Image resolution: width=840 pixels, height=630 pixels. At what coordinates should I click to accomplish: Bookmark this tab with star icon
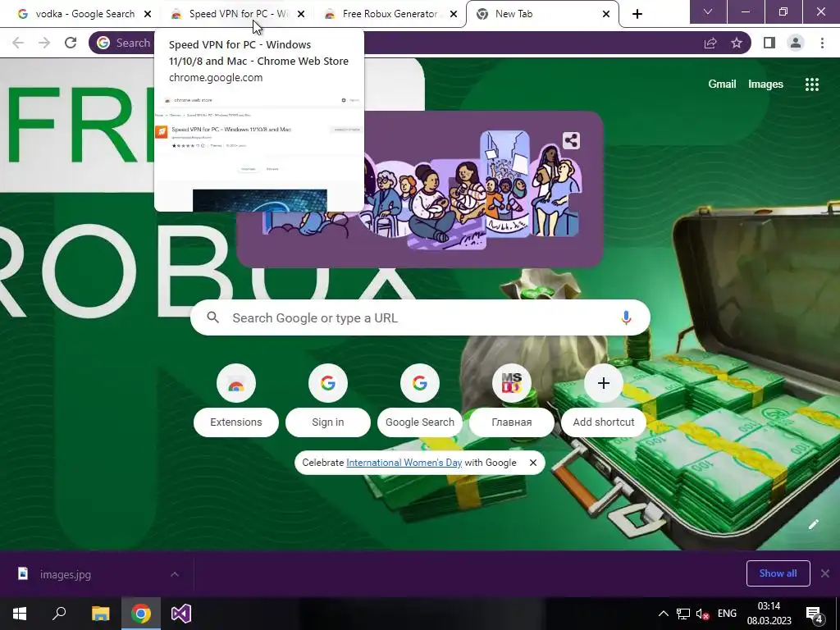(737, 43)
